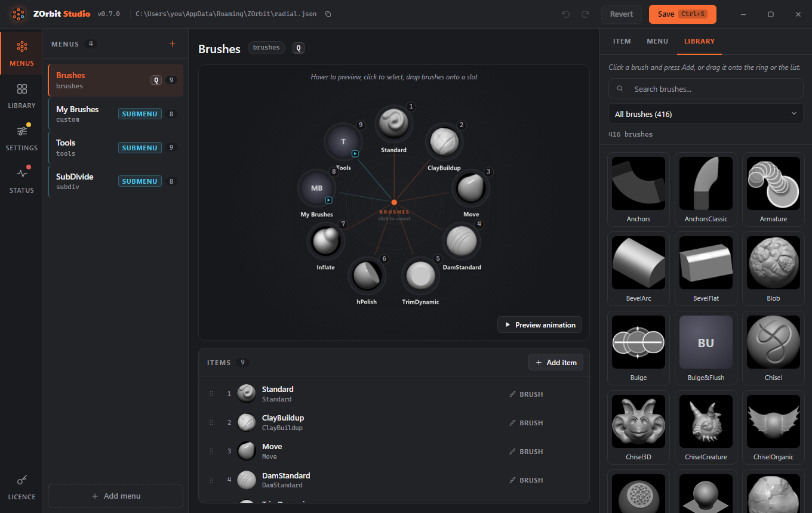Select the Standard brush on the ring
The width and height of the screenshot is (812, 513).
tap(394, 123)
